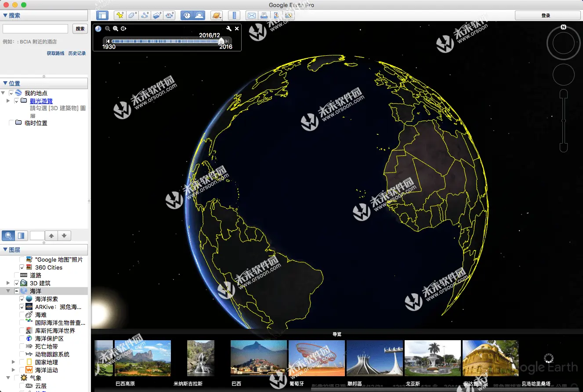This screenshot has width=583, height=392.
Task: Add a placemark with the pushpin icon
Action: click(120, 15)
